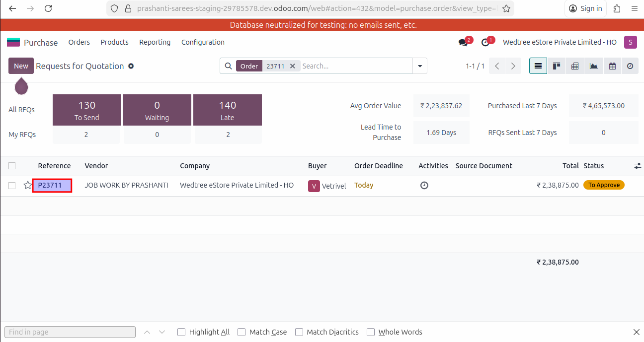Open the Purchase app home icon
644x342 pixels.
click(13, 42)
